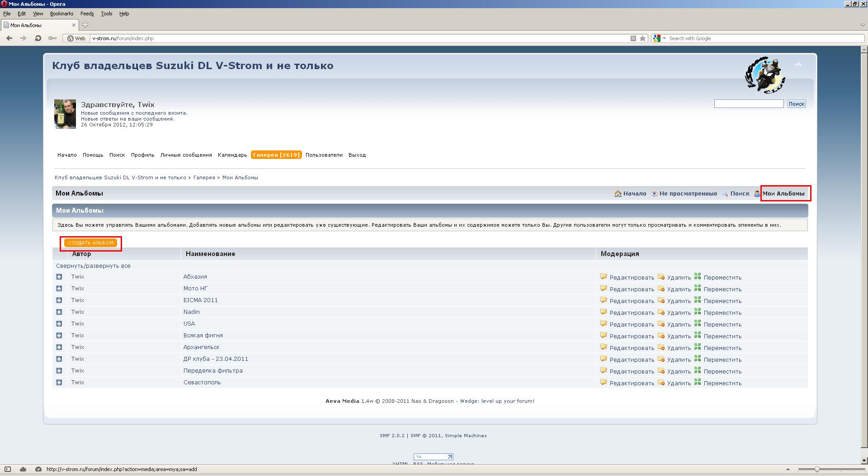Viewport: 868px width, 476px height.
Task: Click the vertical scrollbar down arrow
Action: [x=864, y=460]
